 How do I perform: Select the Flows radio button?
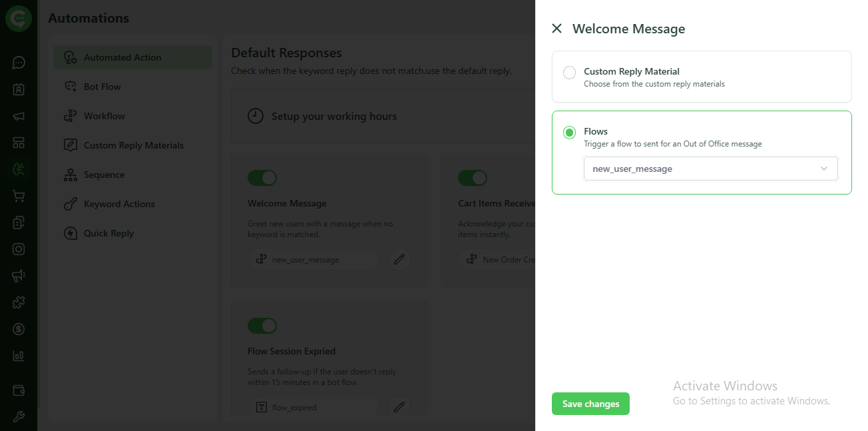click(569, 132)
